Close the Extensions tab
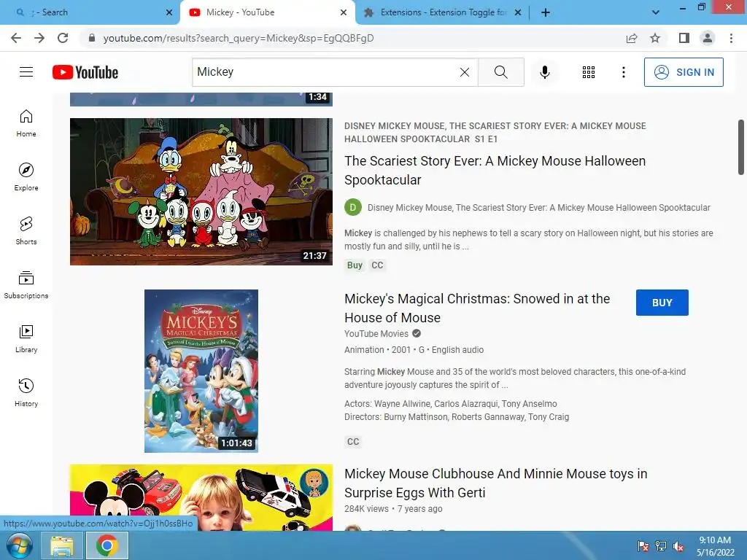 point(518,12)
